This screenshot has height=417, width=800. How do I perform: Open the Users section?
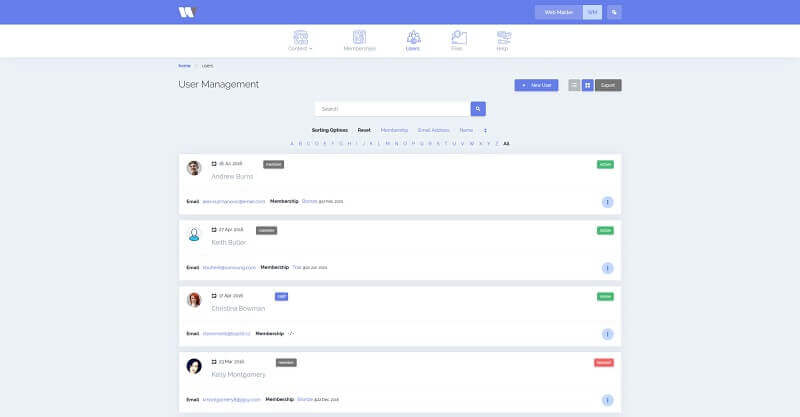click(413, 41)
